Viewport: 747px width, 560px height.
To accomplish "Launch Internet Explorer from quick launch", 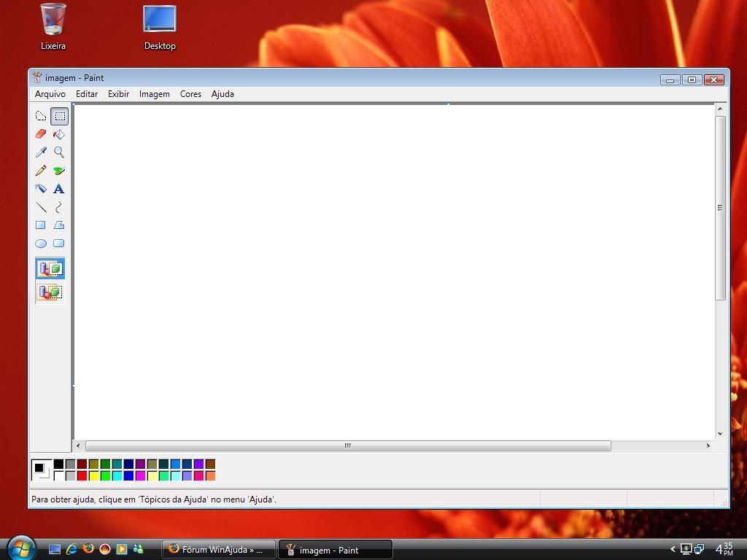I will tap(71, 550).
